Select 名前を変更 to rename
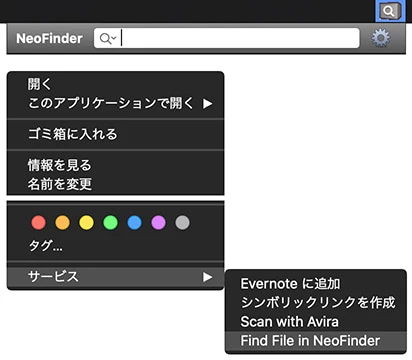 pyautogui.click(x=115, y=184)
